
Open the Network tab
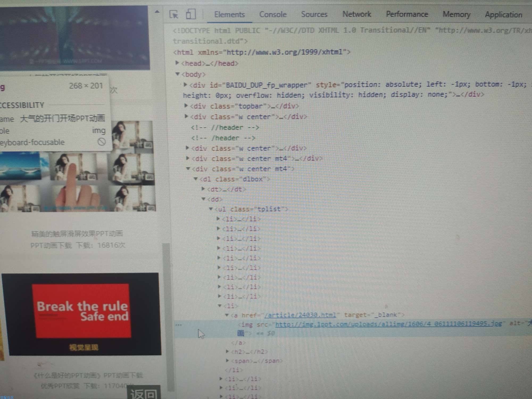pos(356,14)
